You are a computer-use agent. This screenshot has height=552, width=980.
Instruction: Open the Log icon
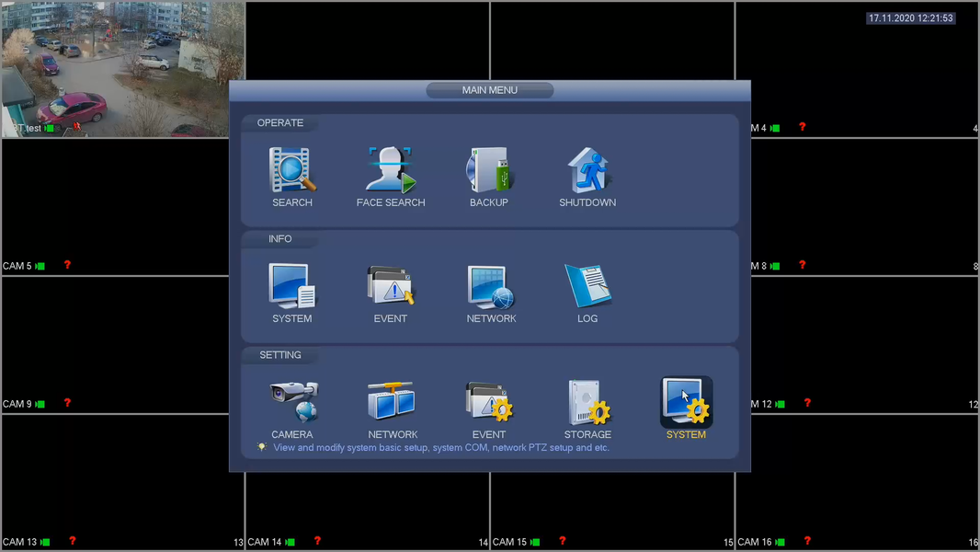587,286
